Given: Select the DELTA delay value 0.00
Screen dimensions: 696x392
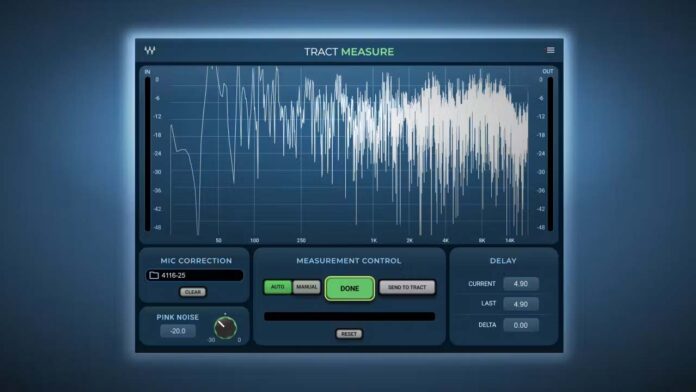Looking at the screenshot, I should [x=521, y=325].
